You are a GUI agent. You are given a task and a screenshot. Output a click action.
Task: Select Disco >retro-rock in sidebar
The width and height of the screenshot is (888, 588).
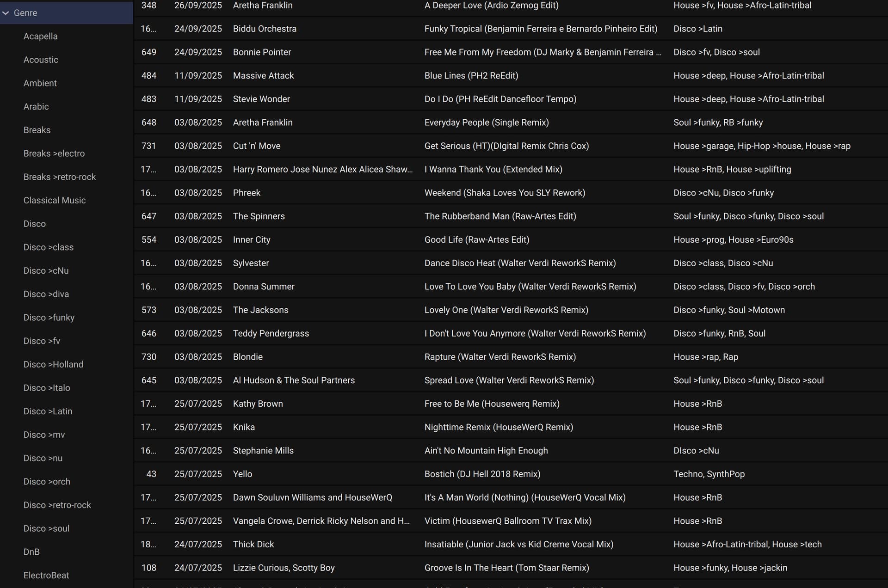tap(57, 505)
